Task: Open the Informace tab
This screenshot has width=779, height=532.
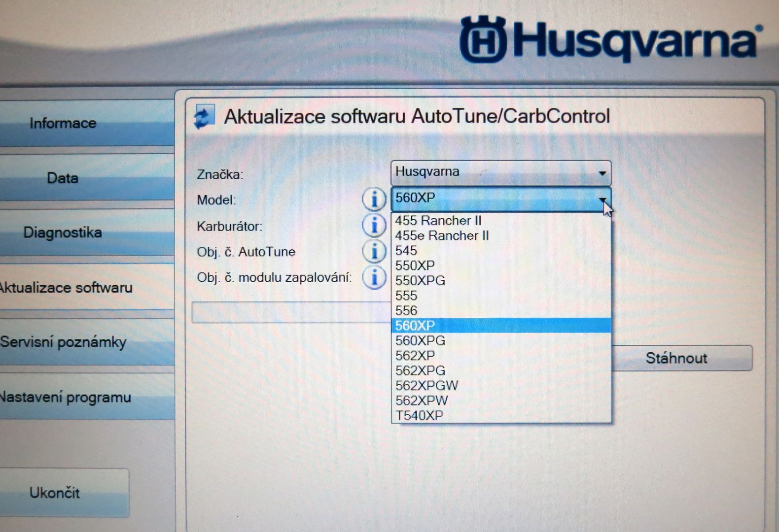Action: click(63, 123)
